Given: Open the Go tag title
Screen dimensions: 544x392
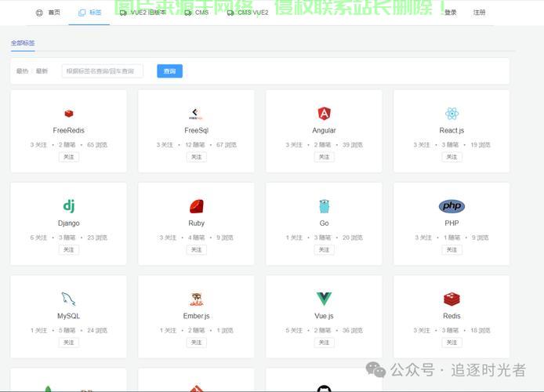Looking at the screenshot, I should pos(324,223).
